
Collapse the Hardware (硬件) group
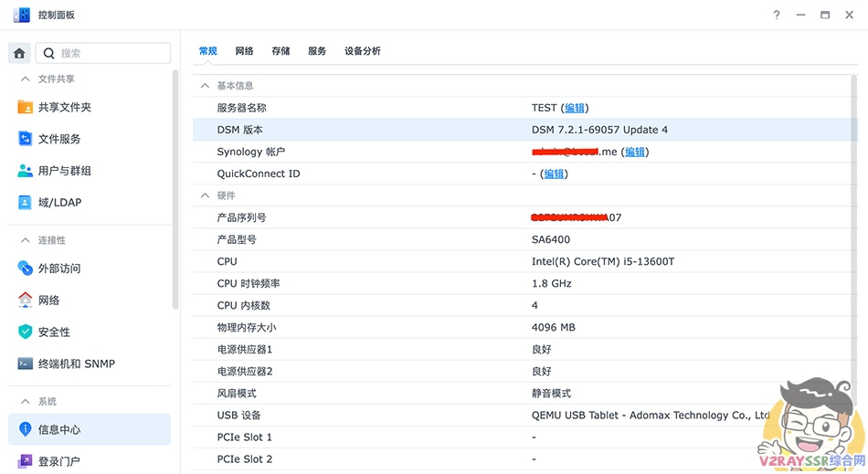tap(205, 195)
